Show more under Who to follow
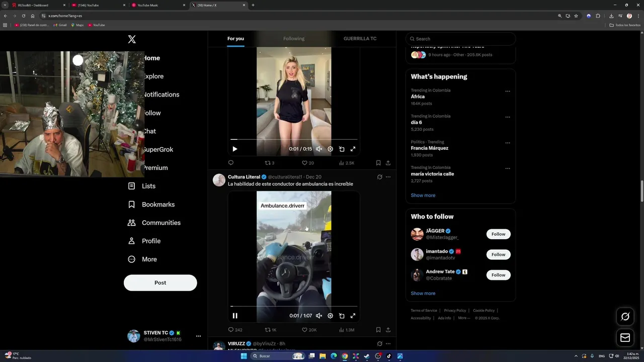 click(x=423, y=293)
